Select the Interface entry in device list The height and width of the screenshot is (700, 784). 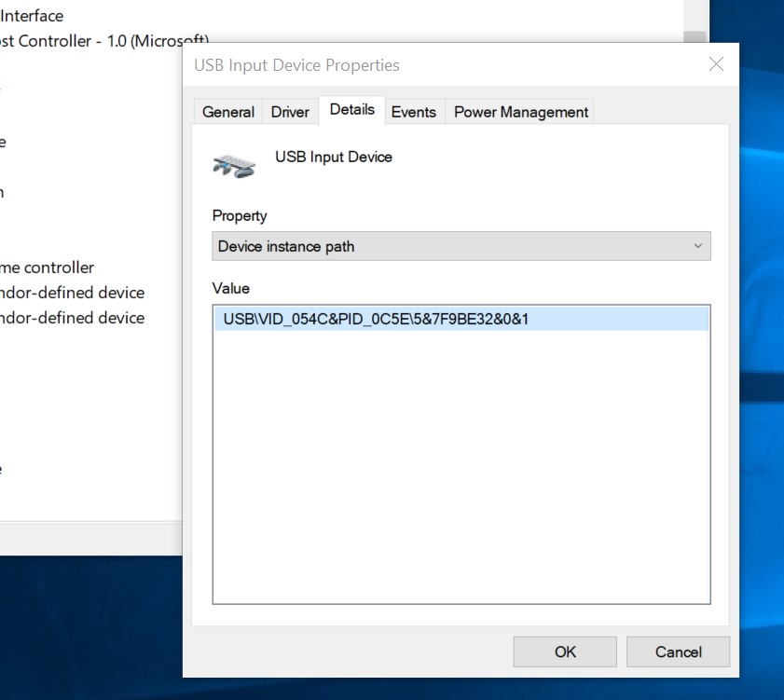[x=32, y=16]
